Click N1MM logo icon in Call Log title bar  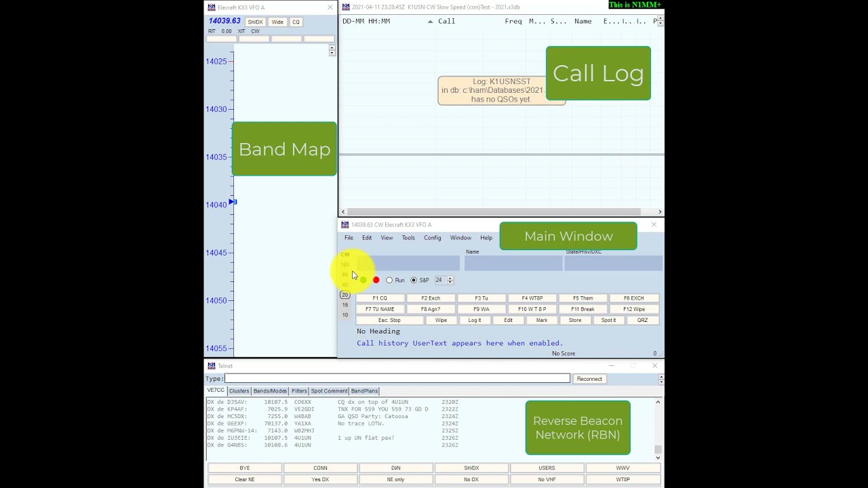346,7
